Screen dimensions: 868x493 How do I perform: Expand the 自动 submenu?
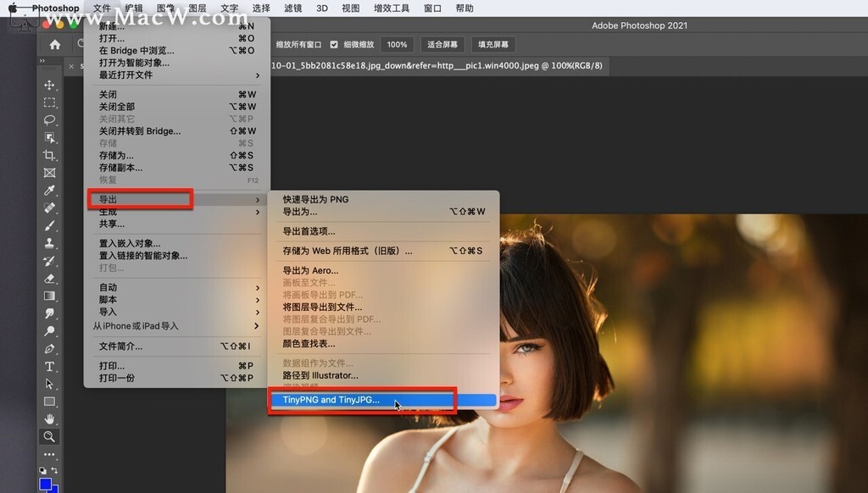pyautogui.click(x=177, y=287)
